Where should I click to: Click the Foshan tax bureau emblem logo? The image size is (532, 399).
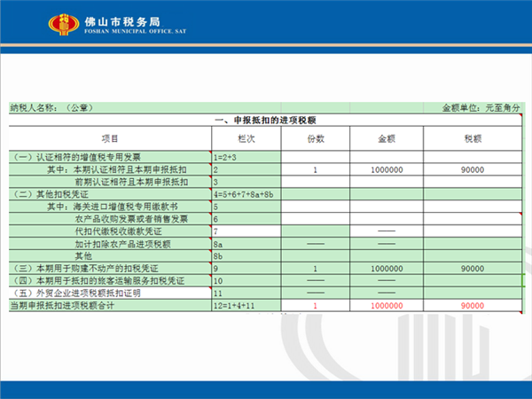(x=64, y=25)
